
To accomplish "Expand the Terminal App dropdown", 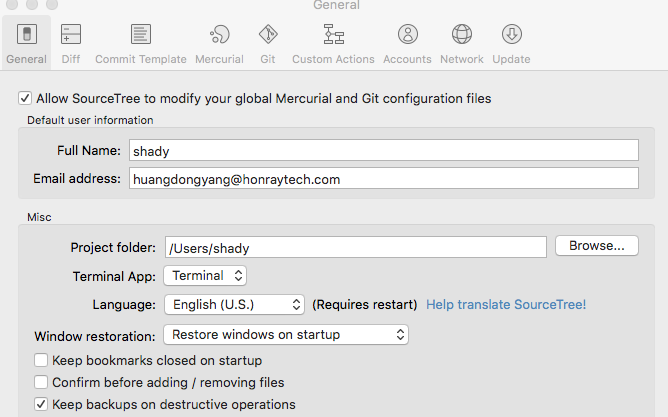I will click(205, 275).
